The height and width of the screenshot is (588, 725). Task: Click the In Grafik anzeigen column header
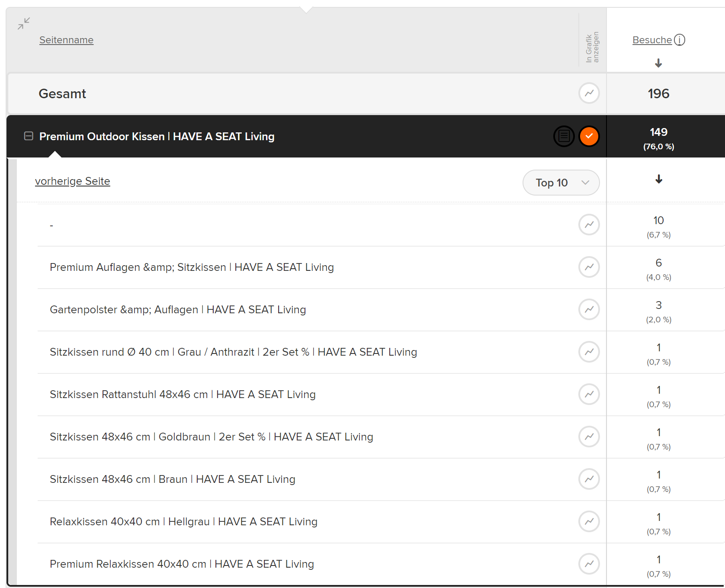592,47
